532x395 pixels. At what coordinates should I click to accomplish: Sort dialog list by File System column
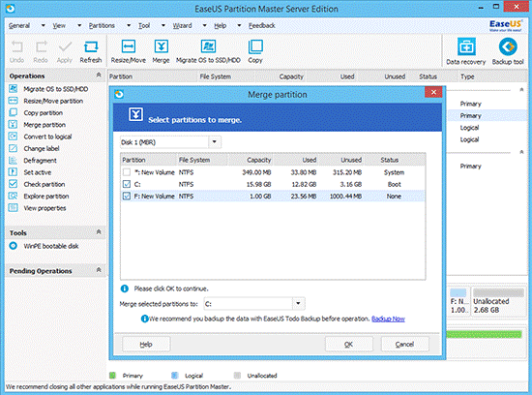202,160
